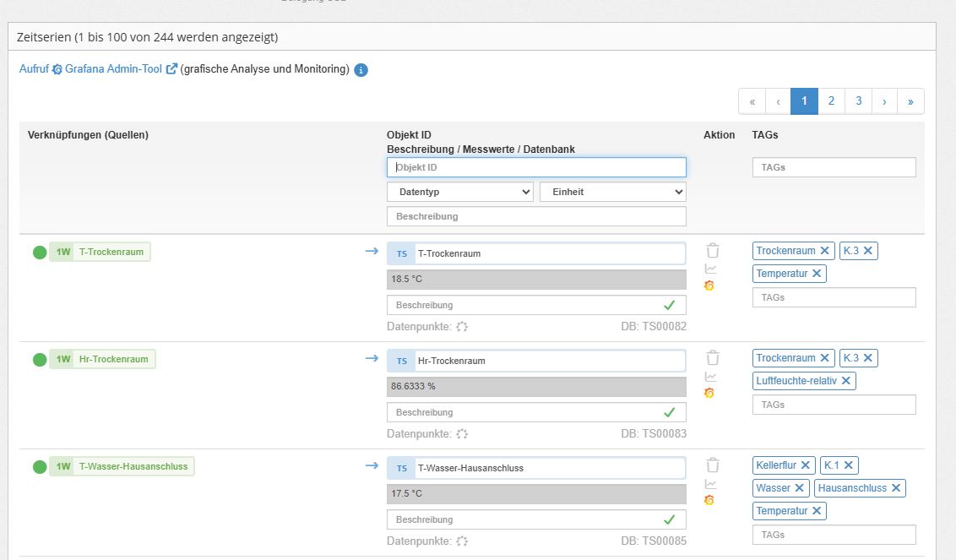Remove the Kellerflur tag
The width and height of the screenshot is (956, 560).
point(805,465)
